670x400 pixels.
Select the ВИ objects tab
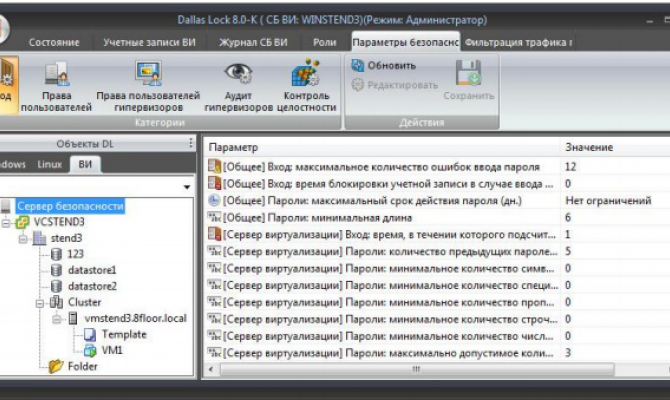click(x=85, y=164)
